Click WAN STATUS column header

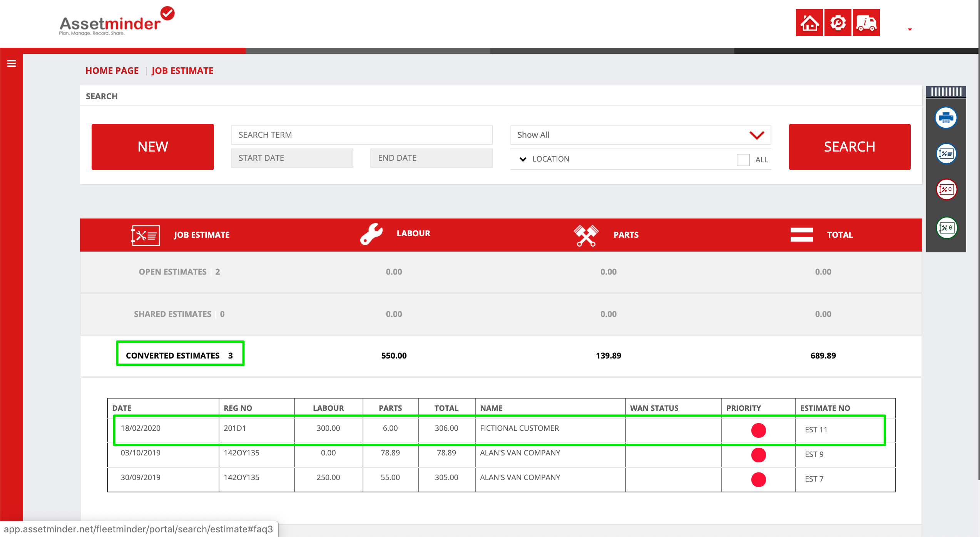point(654,408)
